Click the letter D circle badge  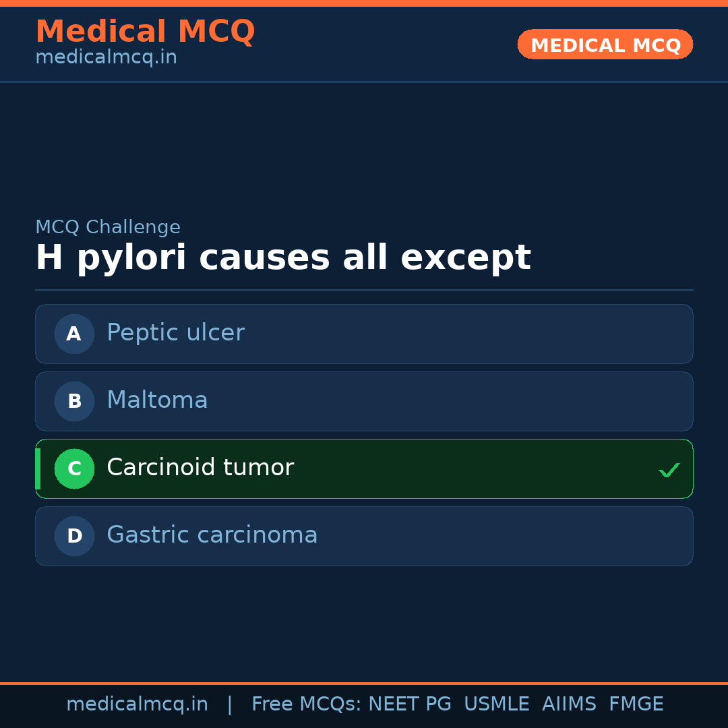tap(74, 536)
